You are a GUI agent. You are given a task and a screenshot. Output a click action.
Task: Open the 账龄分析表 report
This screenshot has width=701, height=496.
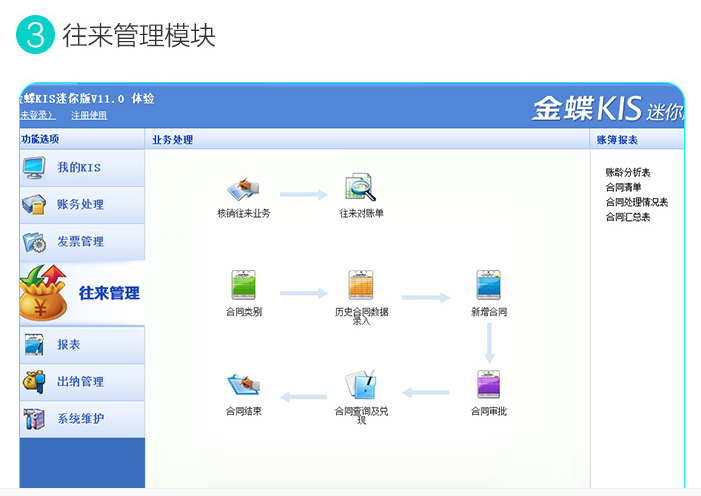(x=628, y=173)
